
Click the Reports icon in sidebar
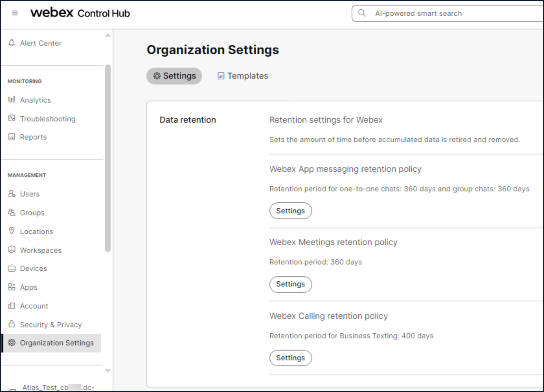12,137
